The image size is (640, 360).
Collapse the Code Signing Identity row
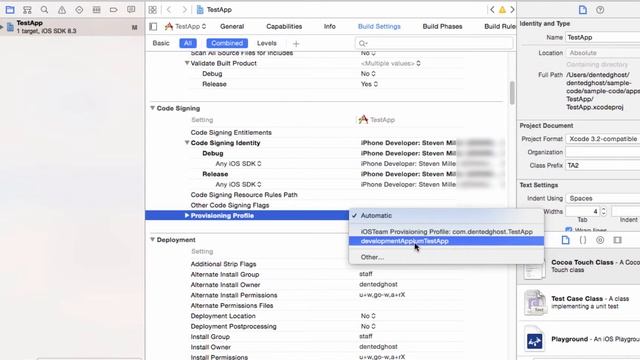[x=187, y=143]
